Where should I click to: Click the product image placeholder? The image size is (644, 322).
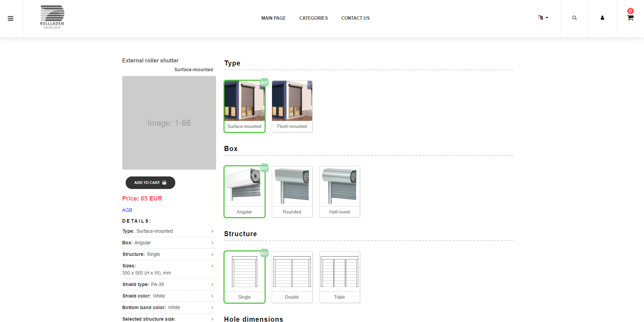[x=169, y=123]
